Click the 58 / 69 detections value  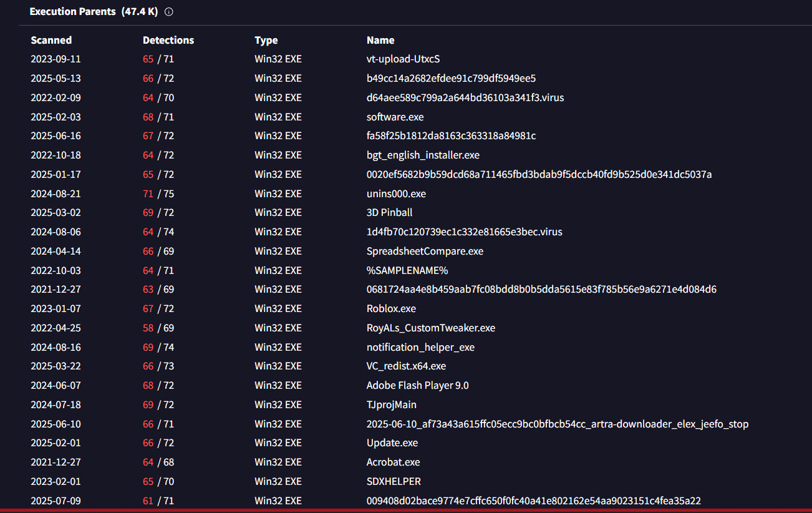(158, 328)
